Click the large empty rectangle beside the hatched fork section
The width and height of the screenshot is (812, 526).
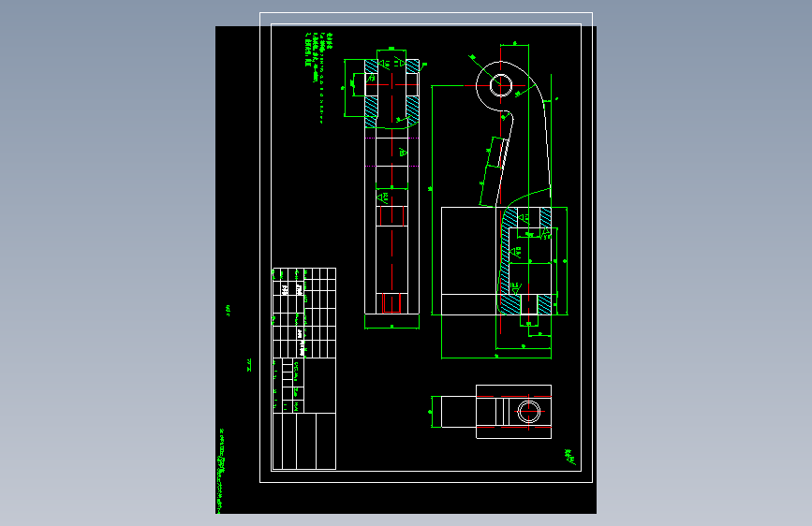click(468, 251)
